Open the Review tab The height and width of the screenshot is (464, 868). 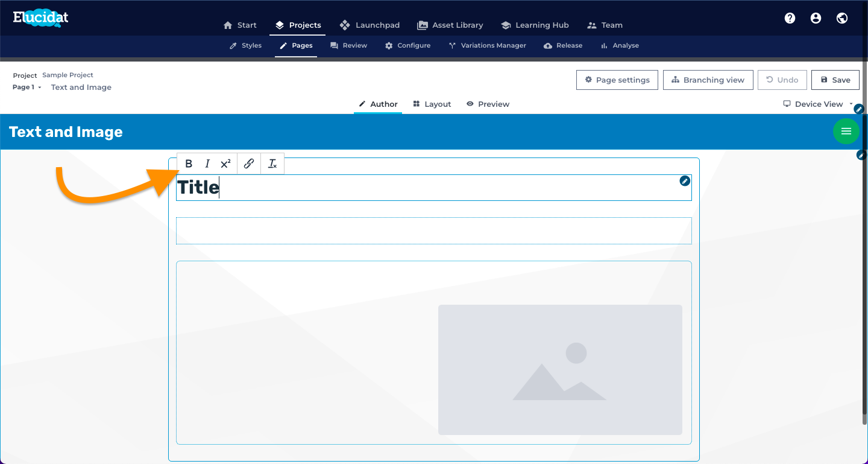tap(348, 45)
